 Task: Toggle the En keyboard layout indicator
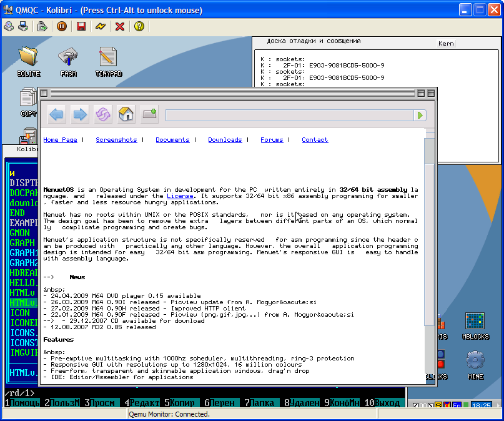(456, 405)
